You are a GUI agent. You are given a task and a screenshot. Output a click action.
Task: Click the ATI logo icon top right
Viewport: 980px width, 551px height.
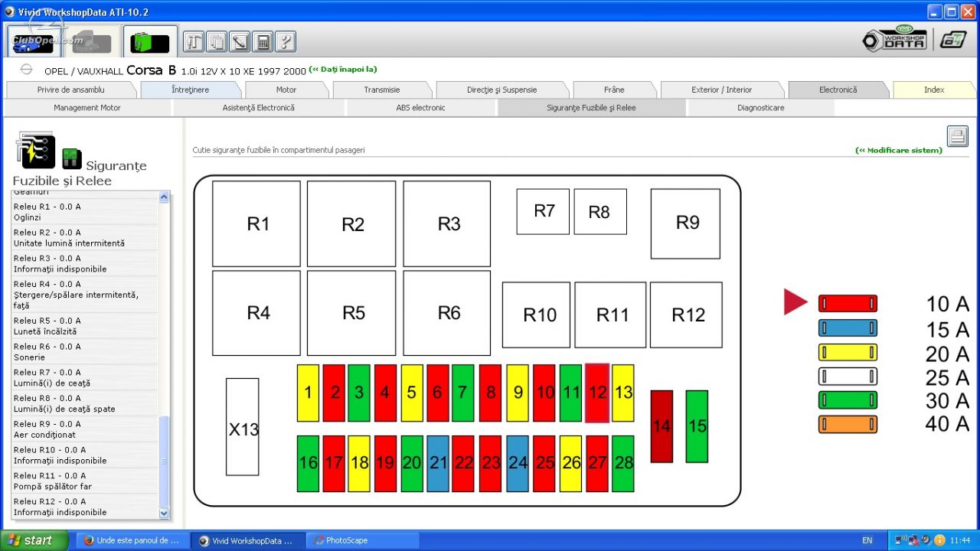click(953, 40)
